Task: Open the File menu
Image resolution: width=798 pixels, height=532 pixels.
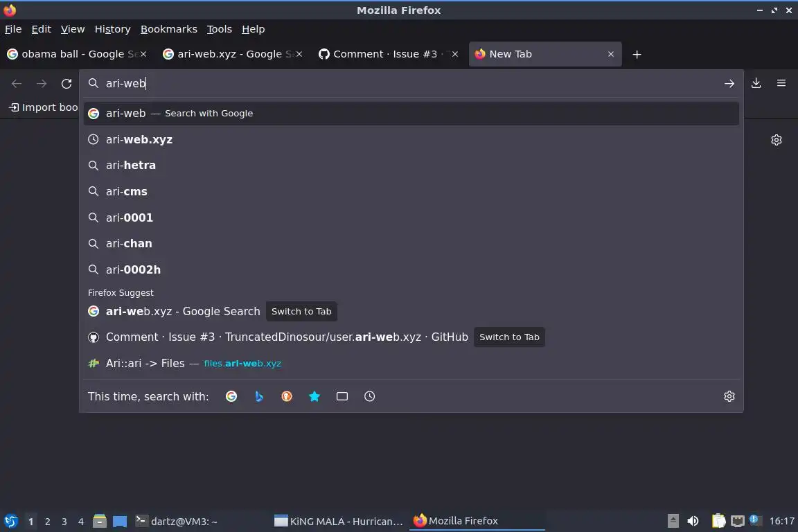Action: coord(13,29)
